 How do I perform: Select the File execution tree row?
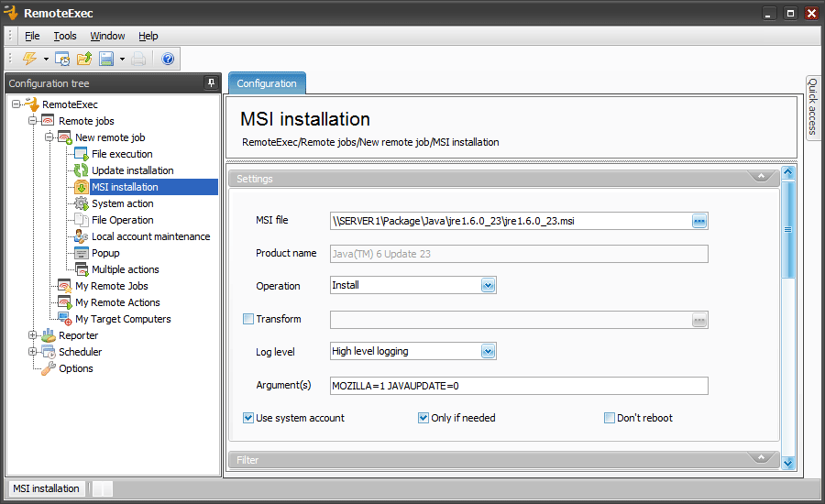click(122, 154)
